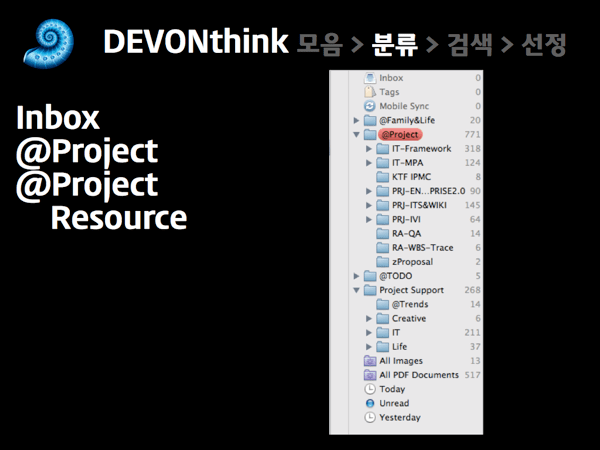
Task: Collapse the Project Support disclosure triangle
Action: coord(356,290)
